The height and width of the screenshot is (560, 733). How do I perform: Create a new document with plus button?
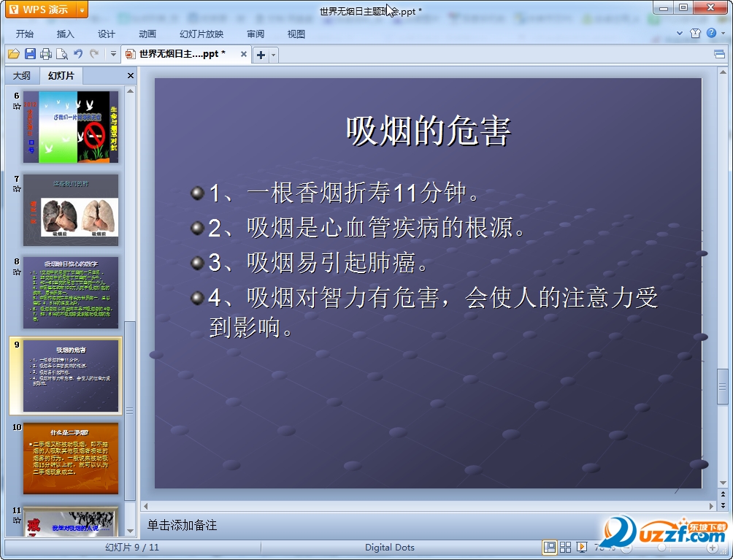point(261,55)
